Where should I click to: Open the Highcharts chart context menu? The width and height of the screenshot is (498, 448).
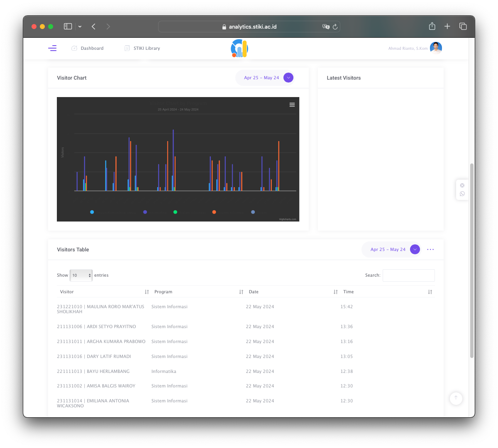click(x=292, y=105)
